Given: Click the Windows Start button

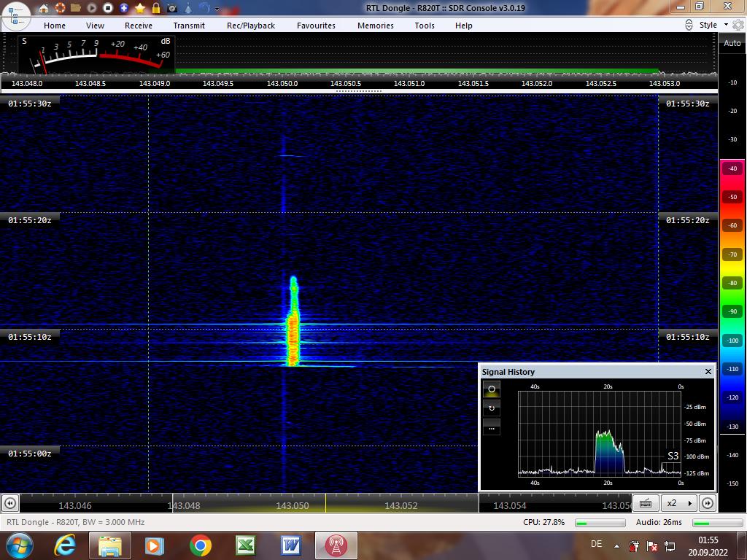Looking at the screenshot, I should click(19, 545).
